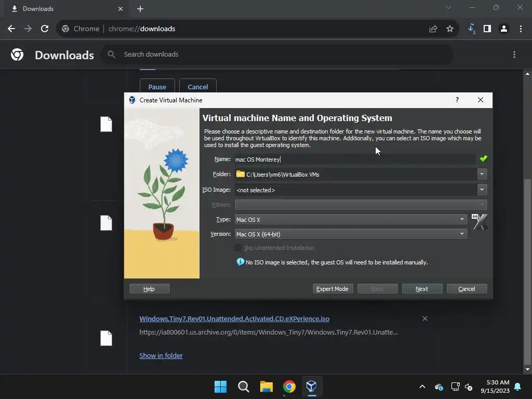Click the disabled Edition dropdown
The width and height of the screenshot is (532, 399).
(x=361, y=205)
